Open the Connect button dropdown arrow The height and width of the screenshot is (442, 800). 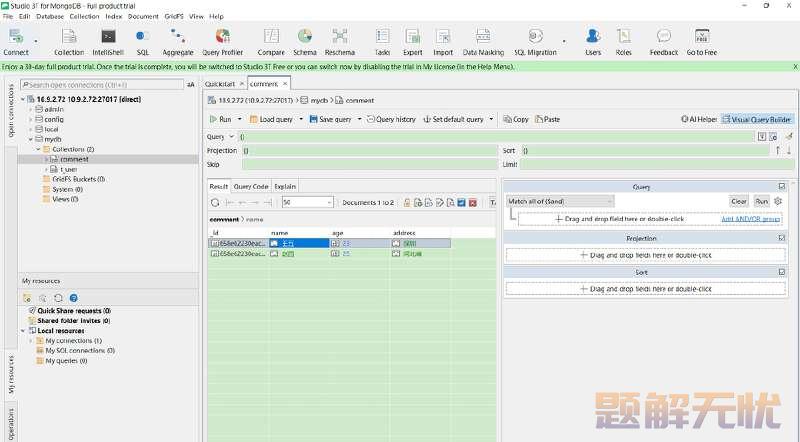(36, 41)
